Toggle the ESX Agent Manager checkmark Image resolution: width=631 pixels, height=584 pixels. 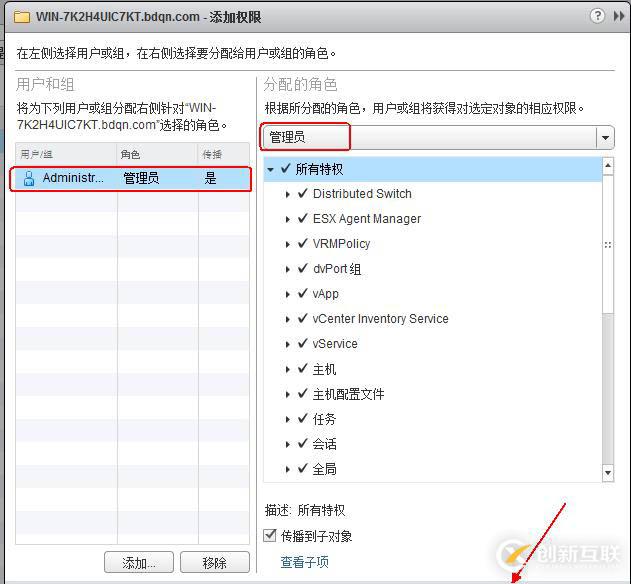pyautogui.click(x=303, y=218)
